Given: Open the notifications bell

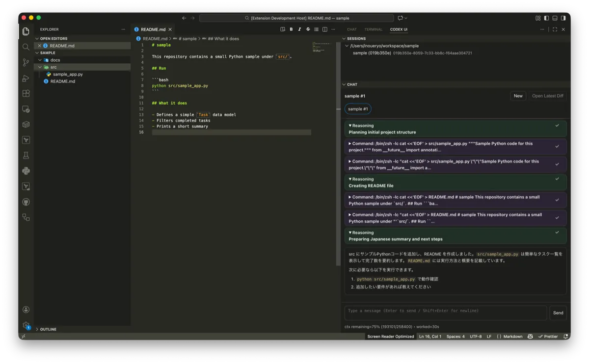Looking at the screenshot, I should click(565, 337).
